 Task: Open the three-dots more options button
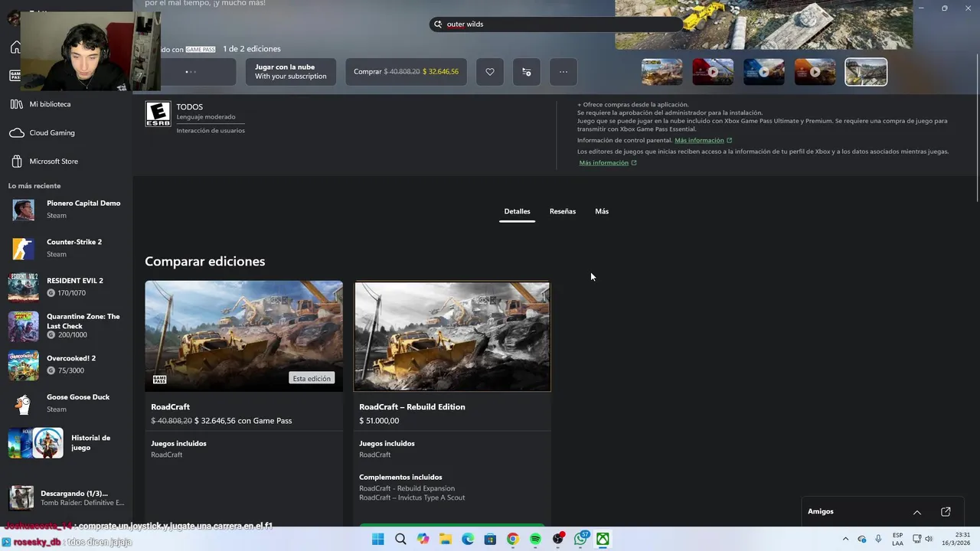point(563,72)
